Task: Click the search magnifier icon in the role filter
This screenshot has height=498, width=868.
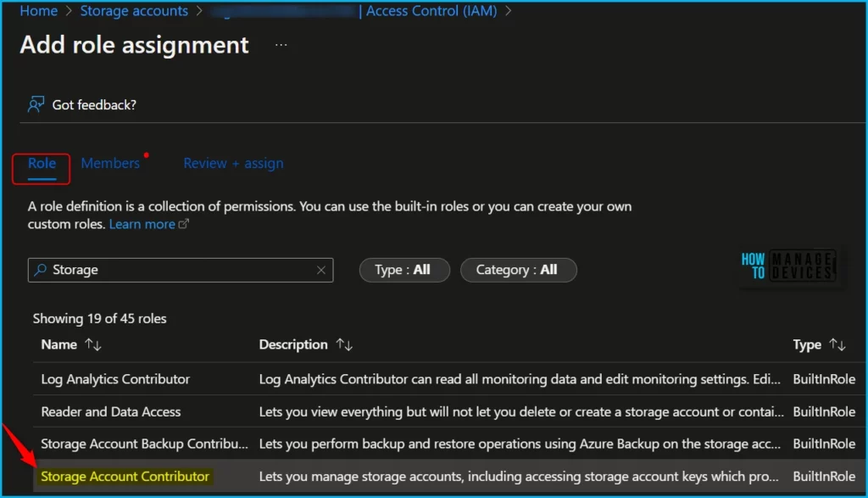Action: [41, 270]
